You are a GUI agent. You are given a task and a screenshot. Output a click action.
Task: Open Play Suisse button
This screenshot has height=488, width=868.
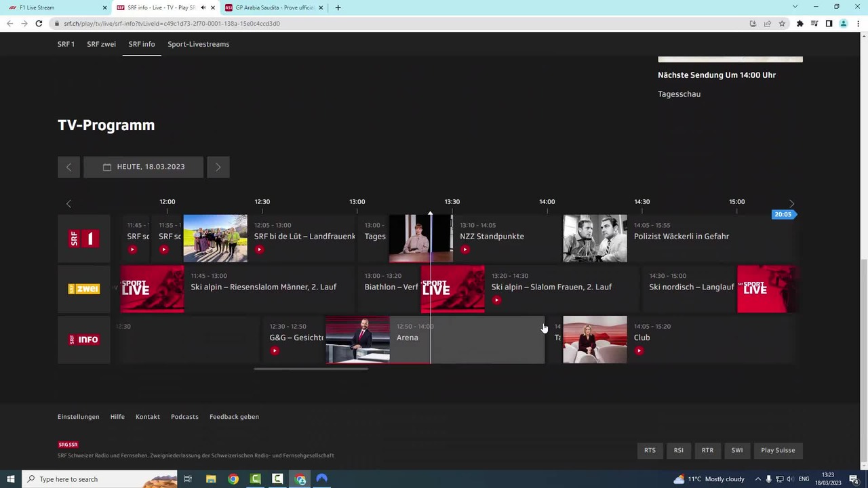coord(778,450)
